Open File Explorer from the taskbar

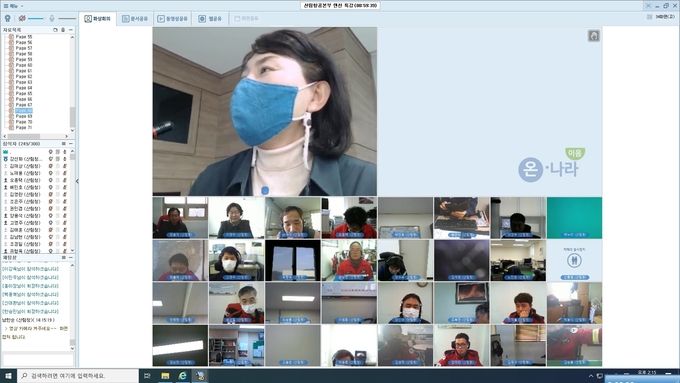165,376
